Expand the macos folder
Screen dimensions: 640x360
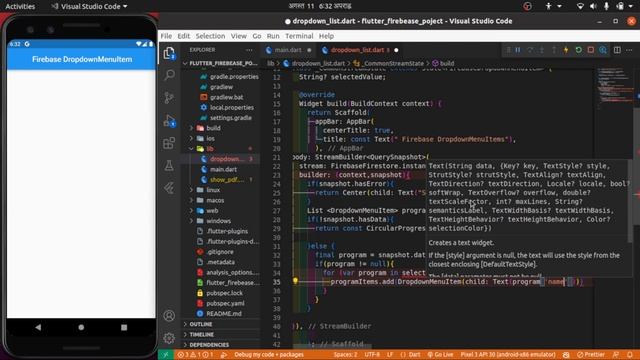(x=215, y=200)
